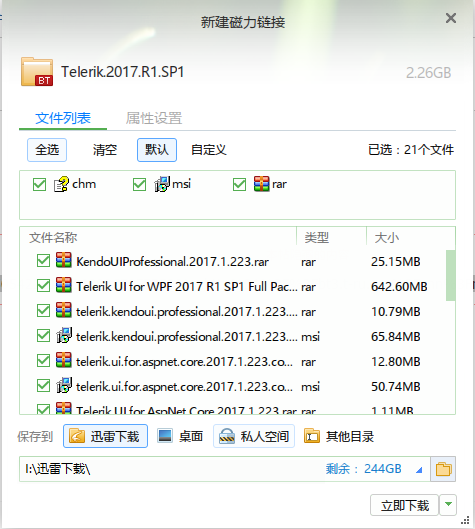Click the 全选 select all button
The height and width of the screenshot is (529, 475).
pyautogui.click(x=47, y=150)
